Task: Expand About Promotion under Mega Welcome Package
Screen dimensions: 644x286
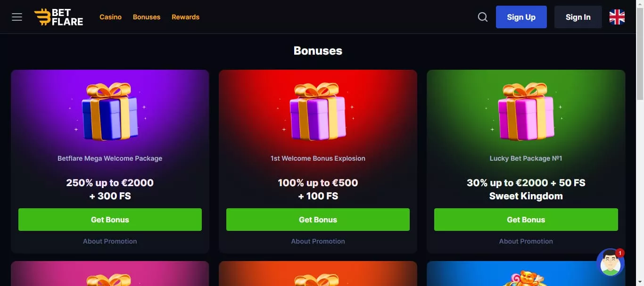Action: click(x=110, y=241)
